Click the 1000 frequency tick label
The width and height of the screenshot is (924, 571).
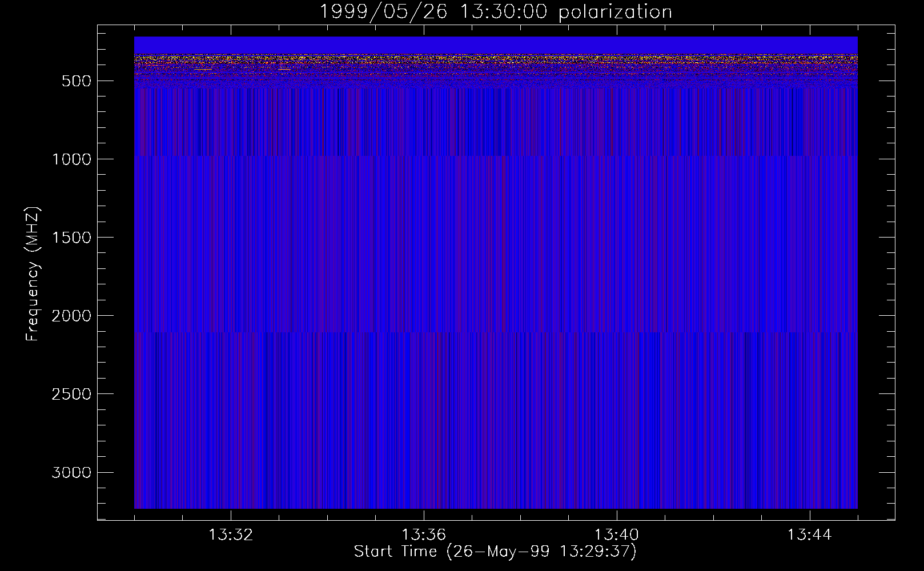[71, 159]
